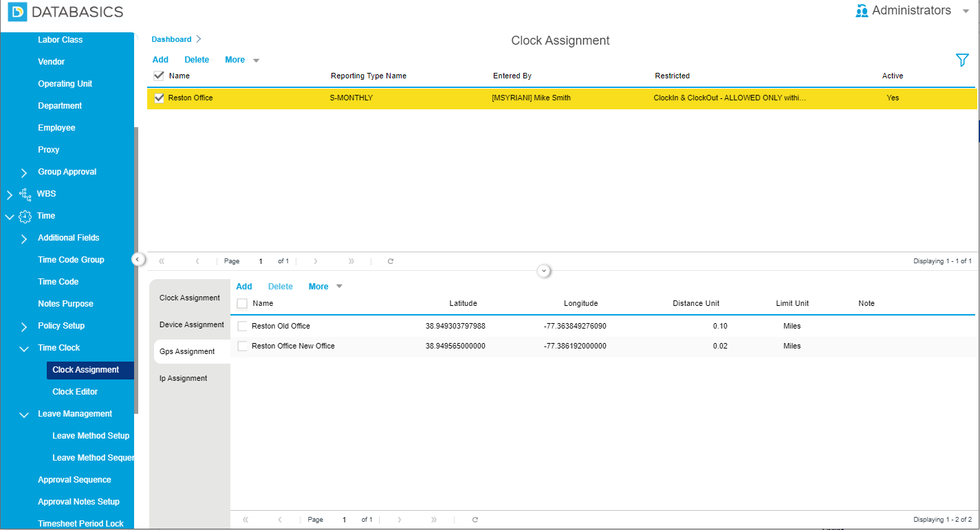Add a new GPS assignment

[244, 286]
